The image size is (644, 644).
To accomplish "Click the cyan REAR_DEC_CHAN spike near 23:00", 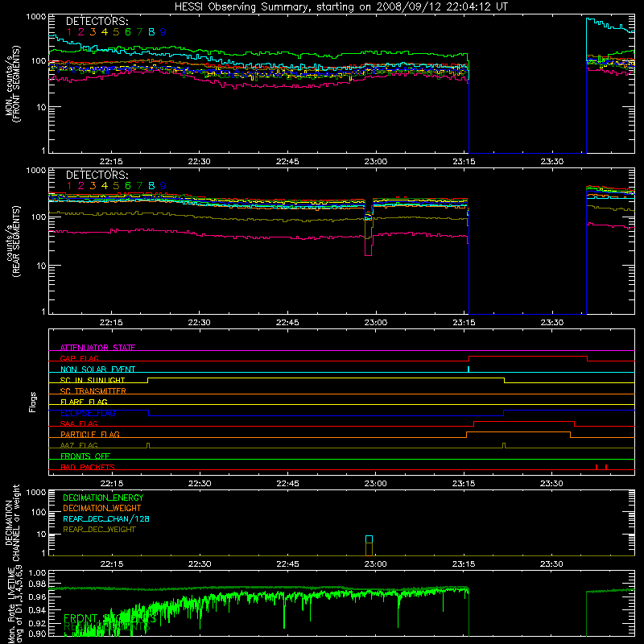I will (x=369, y=539).
